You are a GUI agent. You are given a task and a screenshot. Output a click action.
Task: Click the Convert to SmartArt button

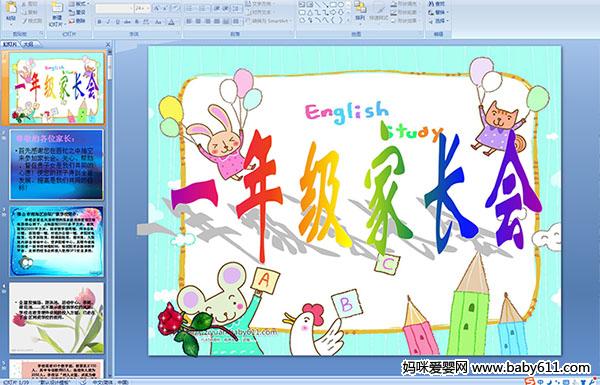[x=270, y=21]
